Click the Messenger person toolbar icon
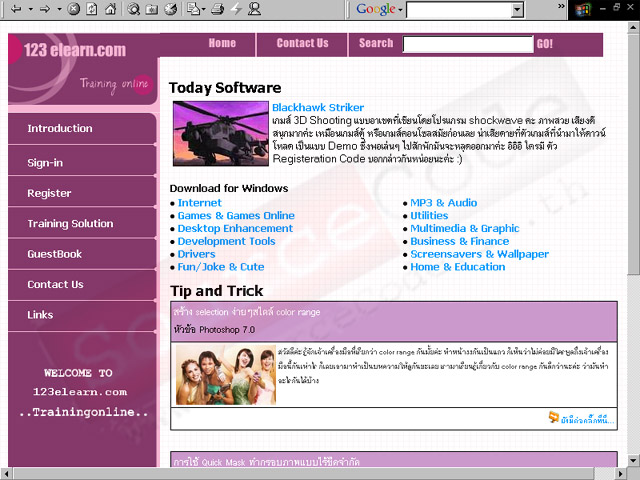The height and width of the screenshot is (480, 640). (254, 9)
